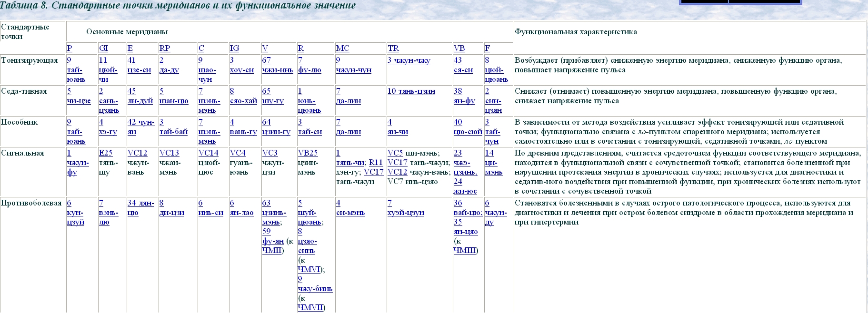Open point 9 шао-чун link

coord(207,70)
